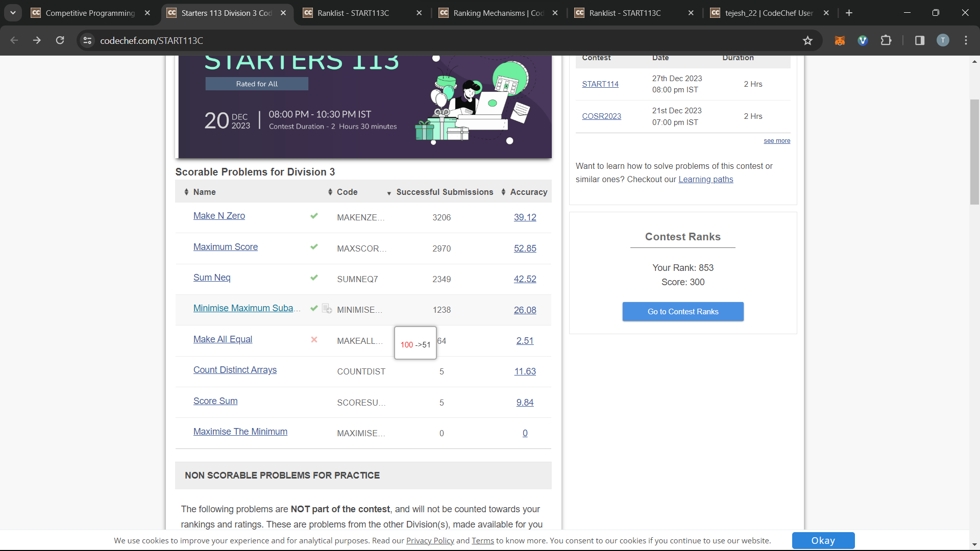The image size is (980, 551).
Task: Switch to the Ranking Mechanisms tab
Action: [498, 13]
